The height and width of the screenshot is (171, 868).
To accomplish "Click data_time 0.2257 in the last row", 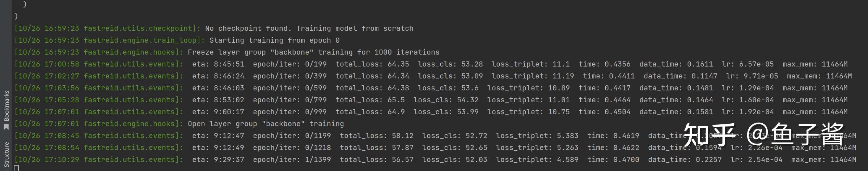I will click(685, 159).
